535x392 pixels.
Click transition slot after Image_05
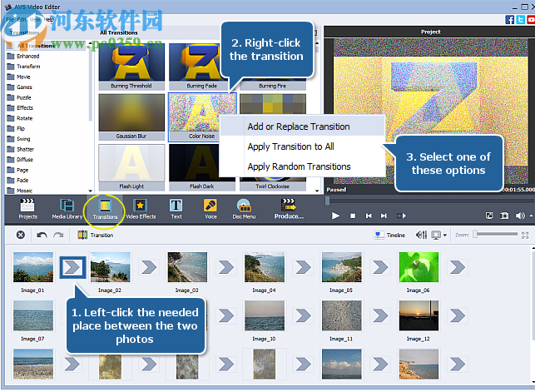click(x=380, y=267)
